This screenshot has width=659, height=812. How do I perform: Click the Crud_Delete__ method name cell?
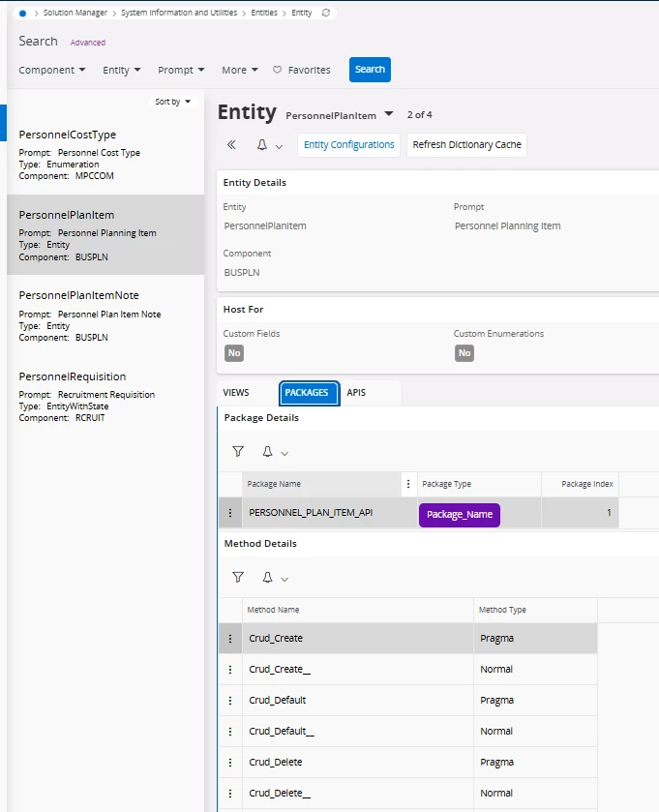358,794
